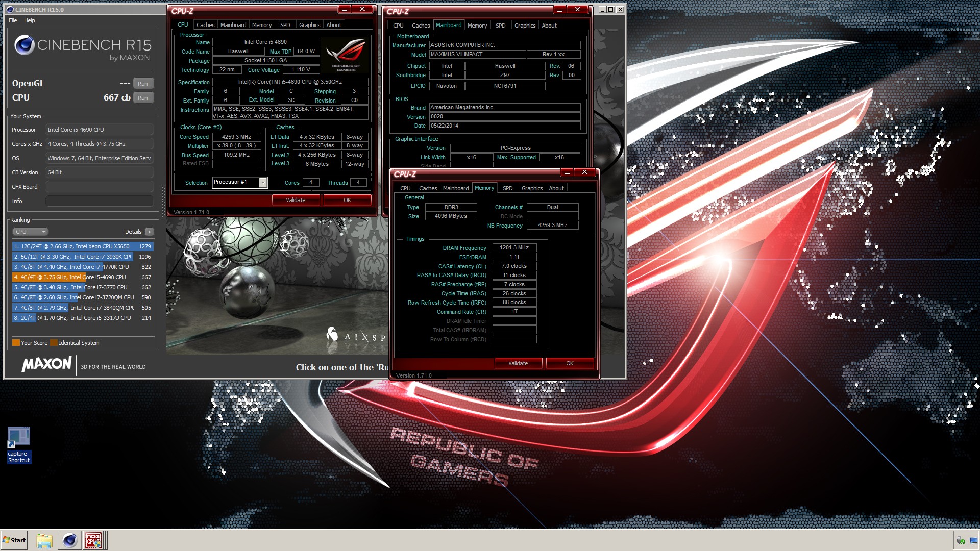Select Caches tab in CPU-Z Mainboard window
The image size is (980, 551).
pos(421,26)
